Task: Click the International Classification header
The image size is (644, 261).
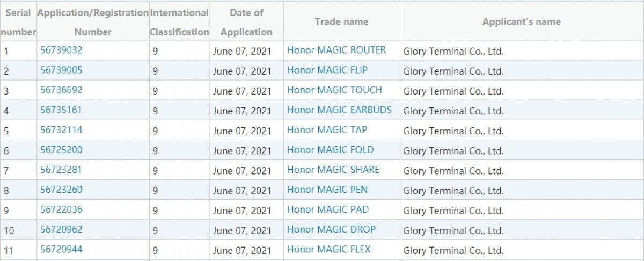Action: (179, 22)
